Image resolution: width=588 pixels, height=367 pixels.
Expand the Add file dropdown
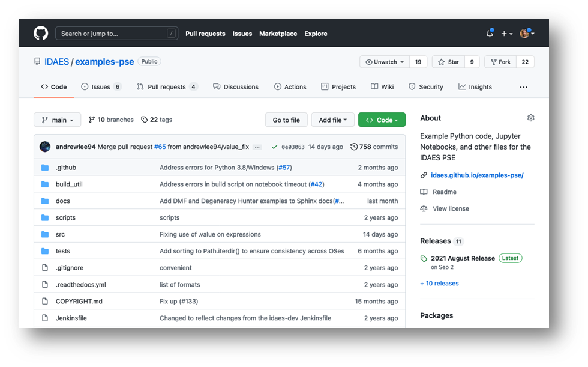tap(332, 120)
